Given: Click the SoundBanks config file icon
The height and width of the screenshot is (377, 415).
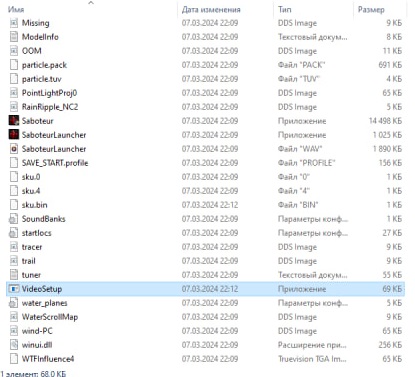Looking at the screenshot, I should click(14, 219).
